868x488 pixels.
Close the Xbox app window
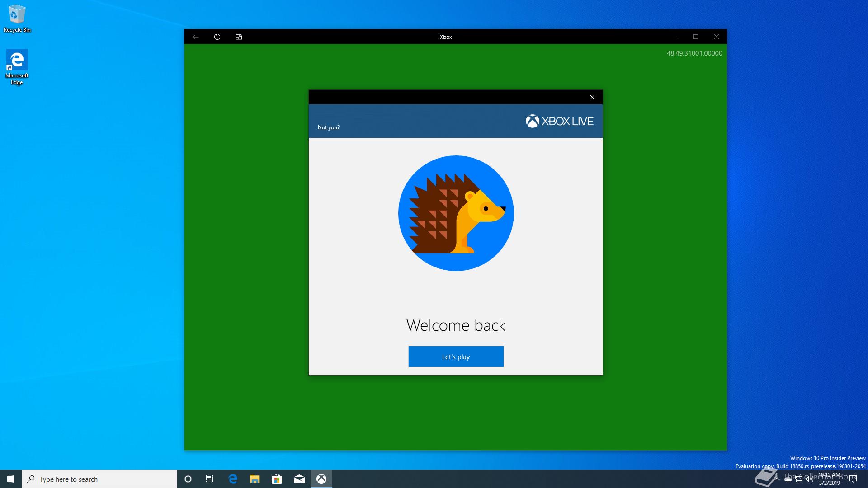(717, 37)
